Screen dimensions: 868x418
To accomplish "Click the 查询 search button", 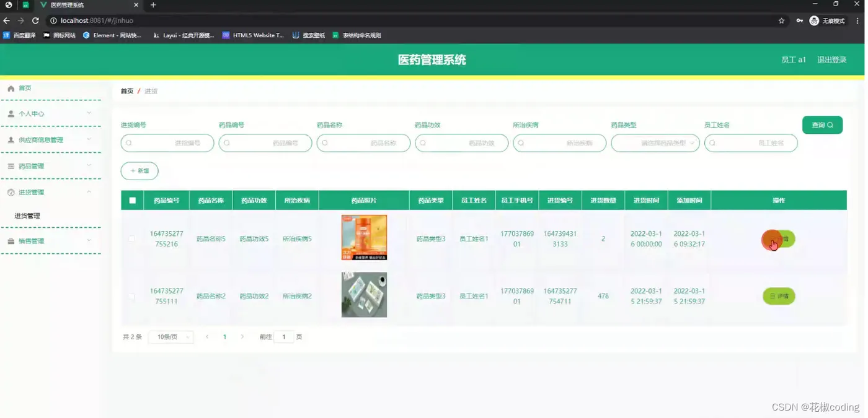I will (822, 125).
